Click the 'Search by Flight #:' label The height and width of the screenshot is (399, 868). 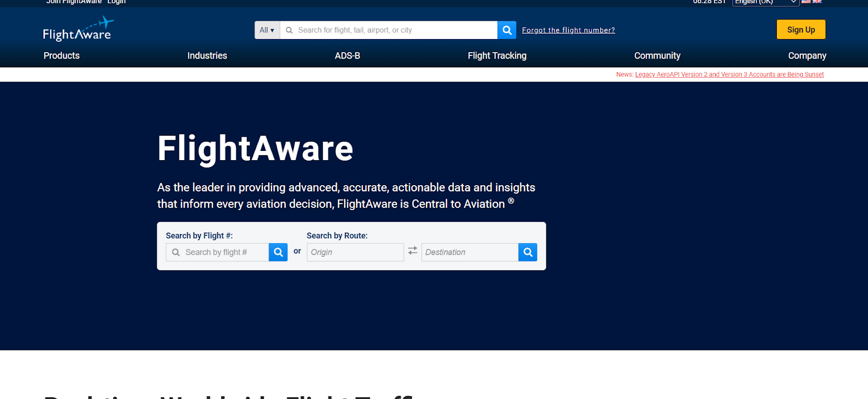200,236
